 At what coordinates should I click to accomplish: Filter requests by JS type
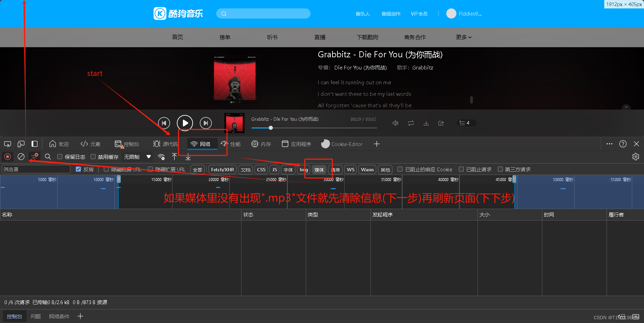tap(275, 170)
